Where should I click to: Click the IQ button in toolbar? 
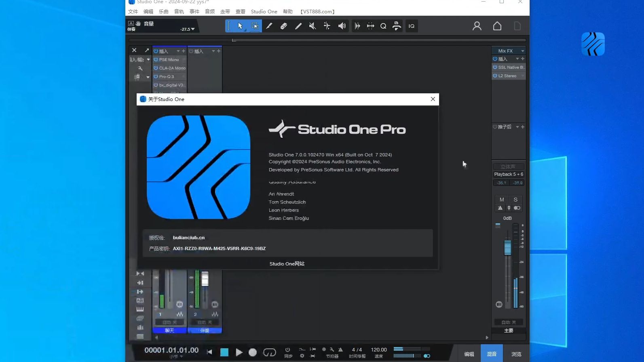click(x=412, y=26)
